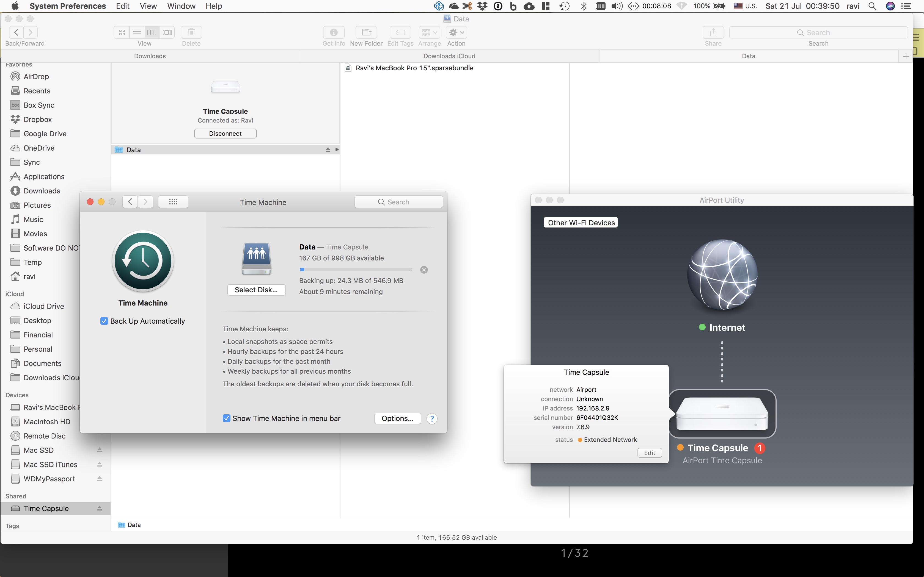Click the Disconnect button for Time Capsule

point(225,134)
